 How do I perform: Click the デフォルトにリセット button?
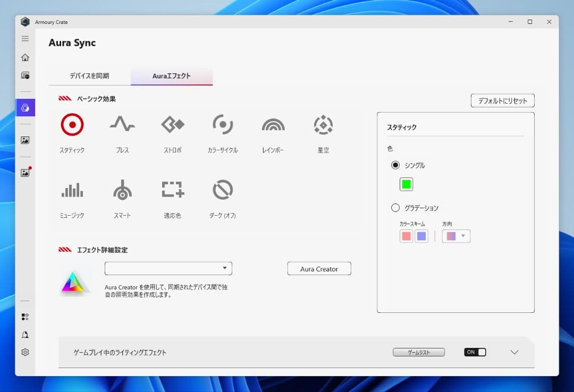click(x=502, y=100)
